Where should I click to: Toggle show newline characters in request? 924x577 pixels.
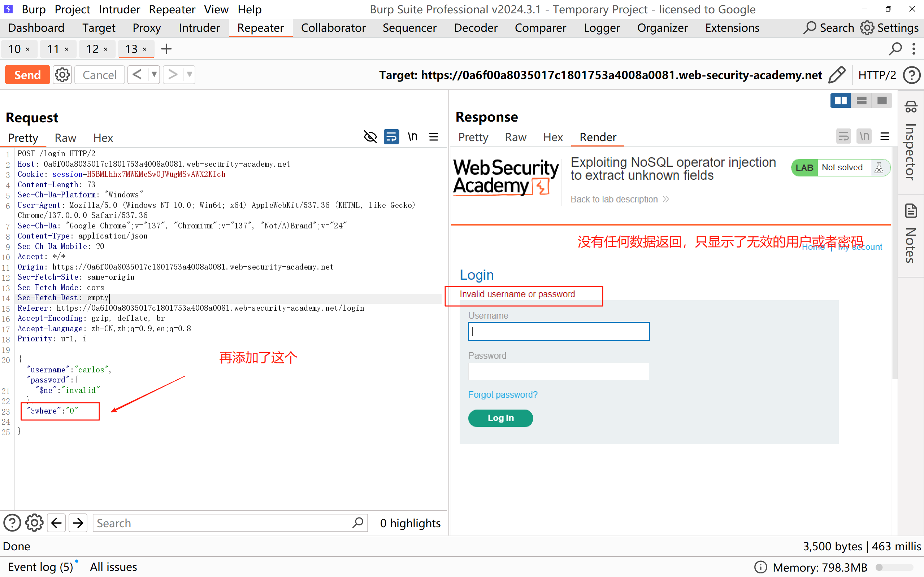(412, 137)
